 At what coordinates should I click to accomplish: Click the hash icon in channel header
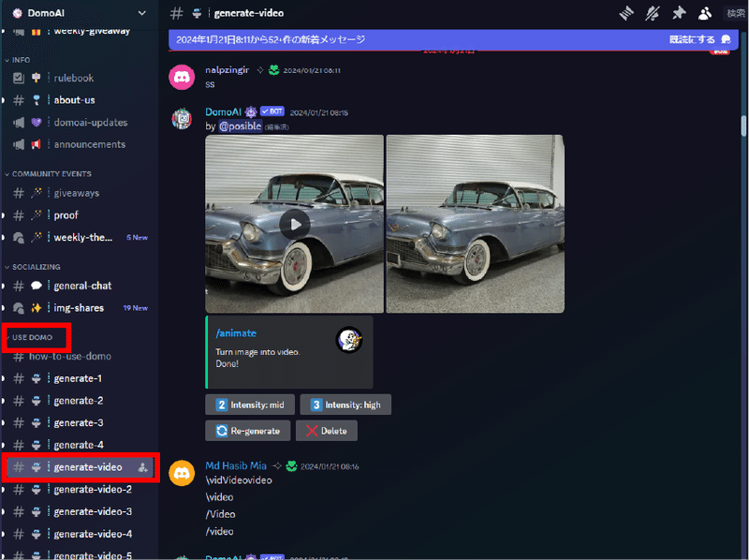point(177,13)
